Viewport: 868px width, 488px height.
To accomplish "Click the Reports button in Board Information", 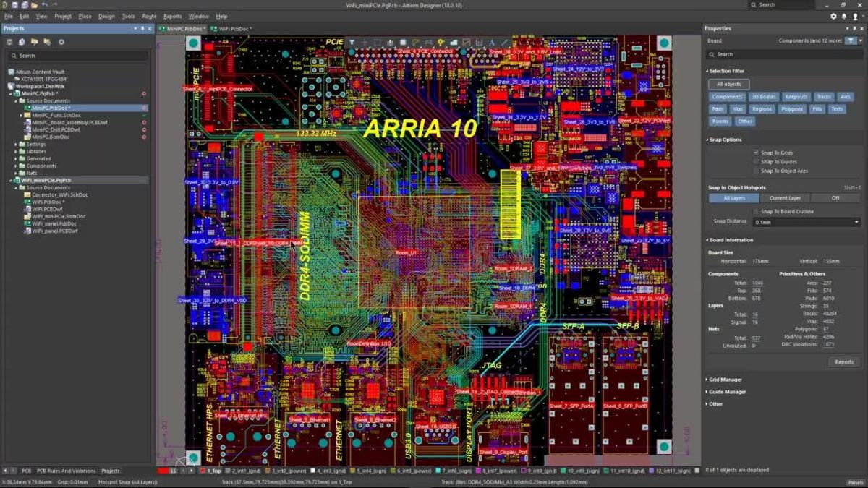I will pyautogui.click(x=843, y=361).
